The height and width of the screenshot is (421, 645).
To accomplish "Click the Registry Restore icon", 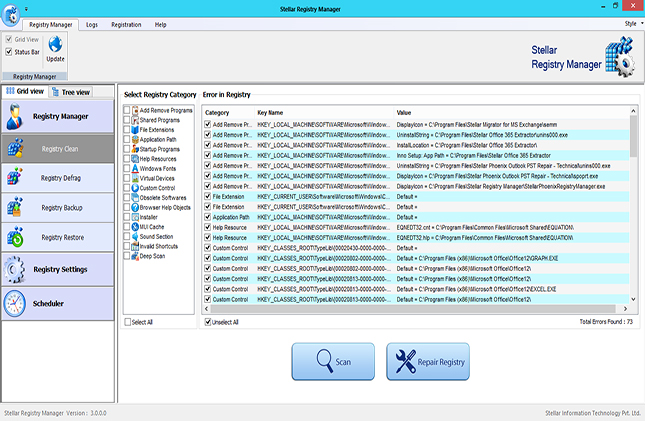I will coord(15,237).
